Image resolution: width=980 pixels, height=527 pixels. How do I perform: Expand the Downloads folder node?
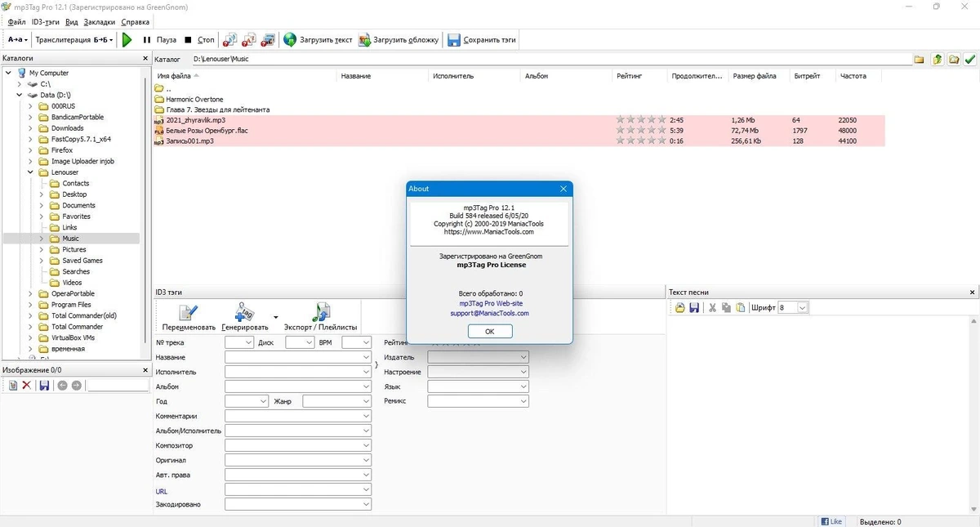31,128
